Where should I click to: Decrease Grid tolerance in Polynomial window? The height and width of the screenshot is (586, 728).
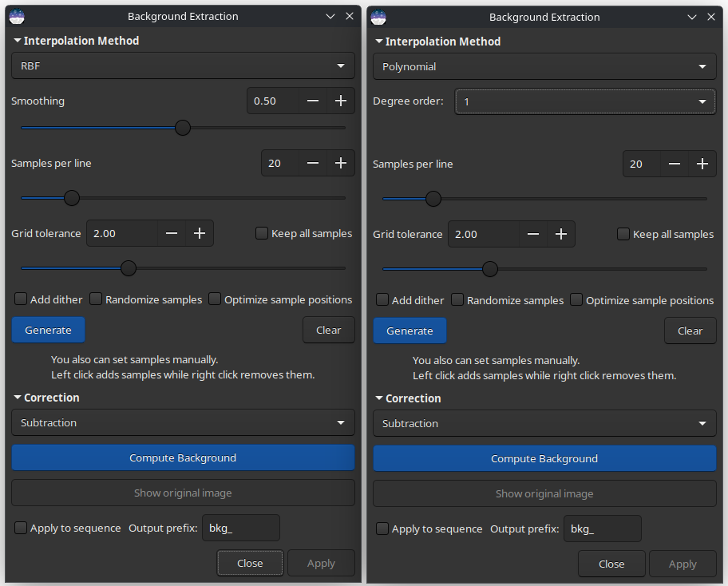pyautogui.click(x=533, y=234)
